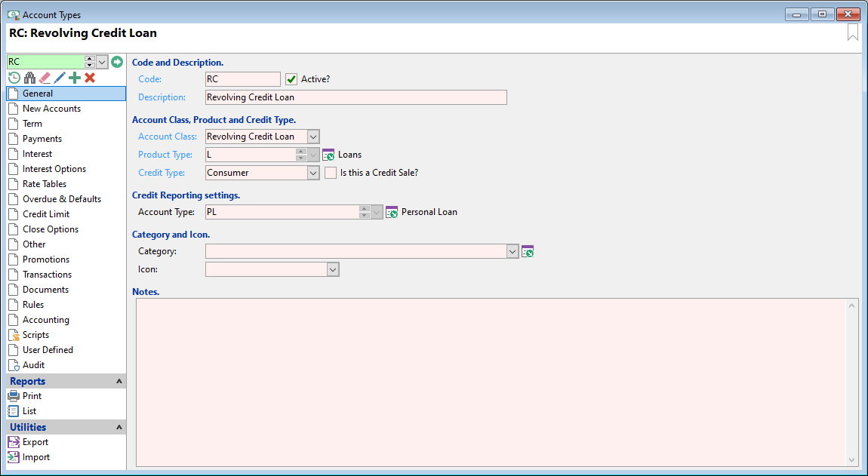Open the Transactions page
The image size is (868, 476).
point(66,275)
